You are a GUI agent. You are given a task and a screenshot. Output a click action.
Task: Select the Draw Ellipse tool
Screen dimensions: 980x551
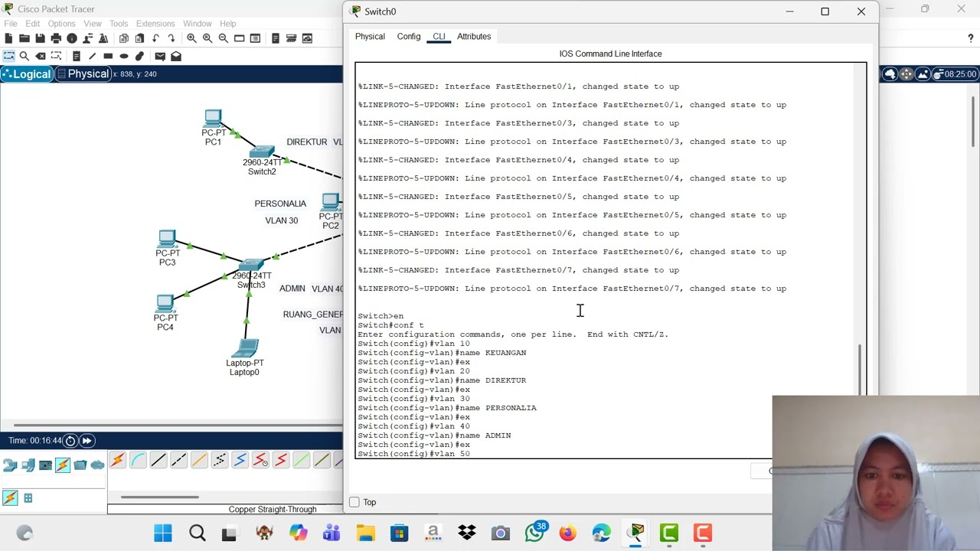pos(124,56)
